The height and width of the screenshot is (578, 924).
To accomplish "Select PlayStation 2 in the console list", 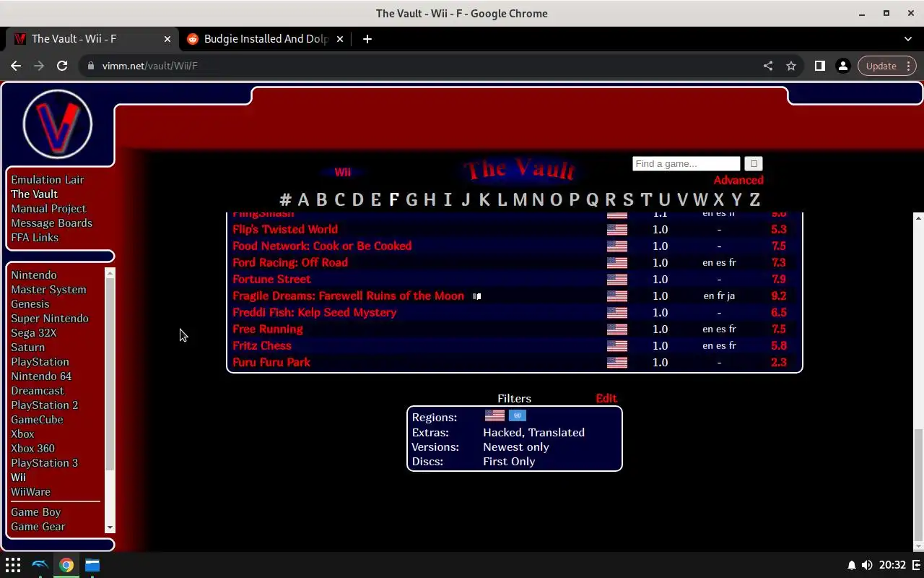I will pos(45,405).
